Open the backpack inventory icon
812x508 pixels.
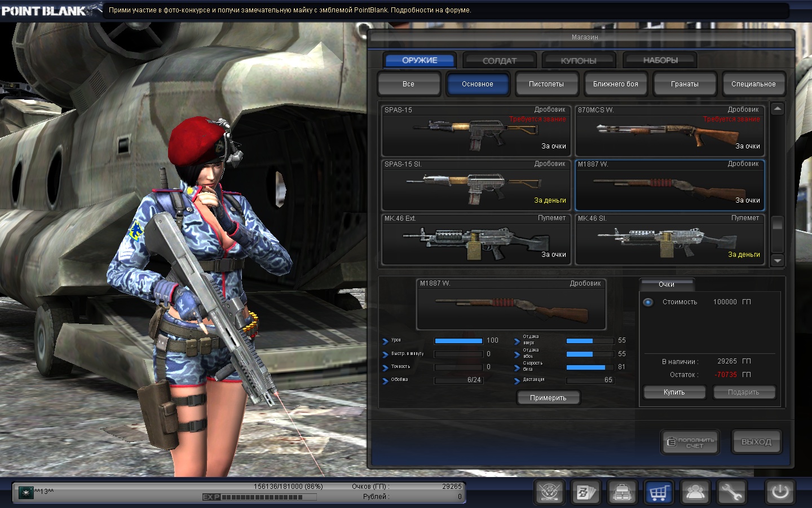pos(622,492)
